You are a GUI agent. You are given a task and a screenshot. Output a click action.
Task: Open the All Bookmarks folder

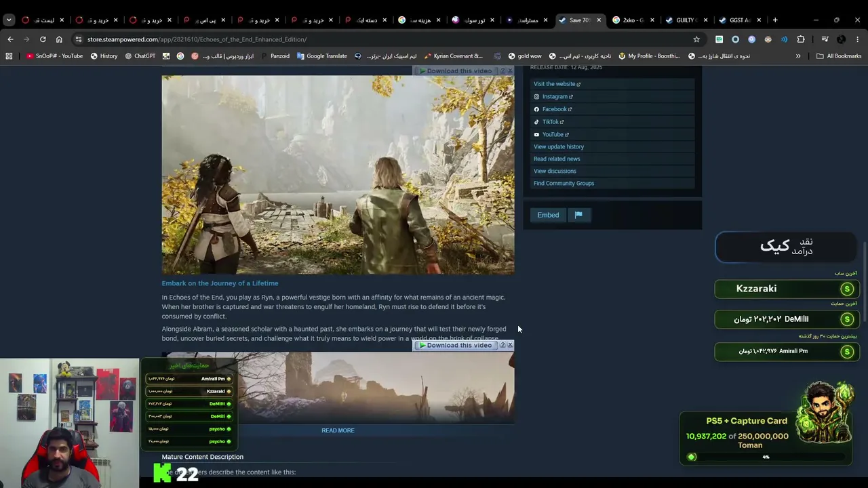839,56
